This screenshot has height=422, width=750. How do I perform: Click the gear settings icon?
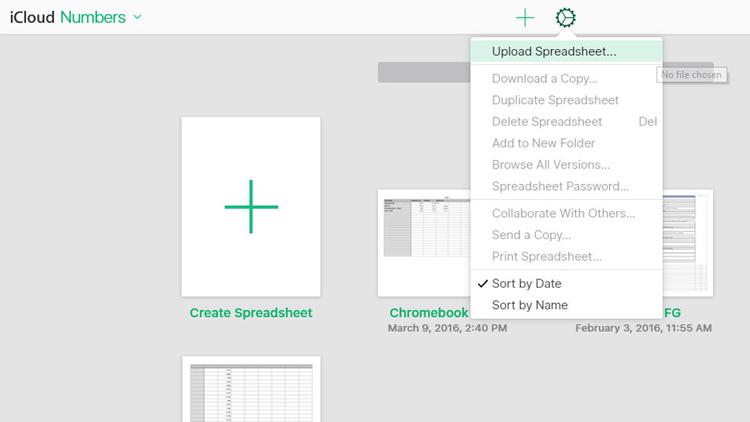(x=566, y=17)
